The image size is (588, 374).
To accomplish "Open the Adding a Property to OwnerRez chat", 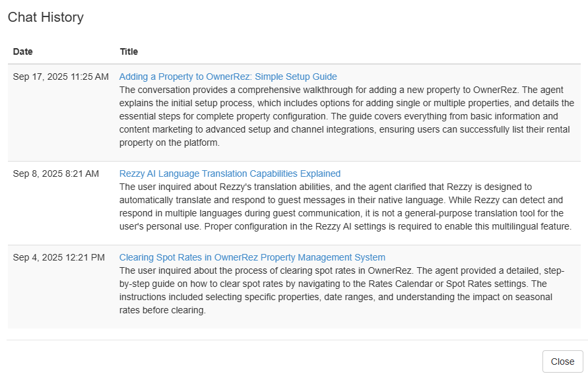I will pyautogui.click(x=228, y=77).
